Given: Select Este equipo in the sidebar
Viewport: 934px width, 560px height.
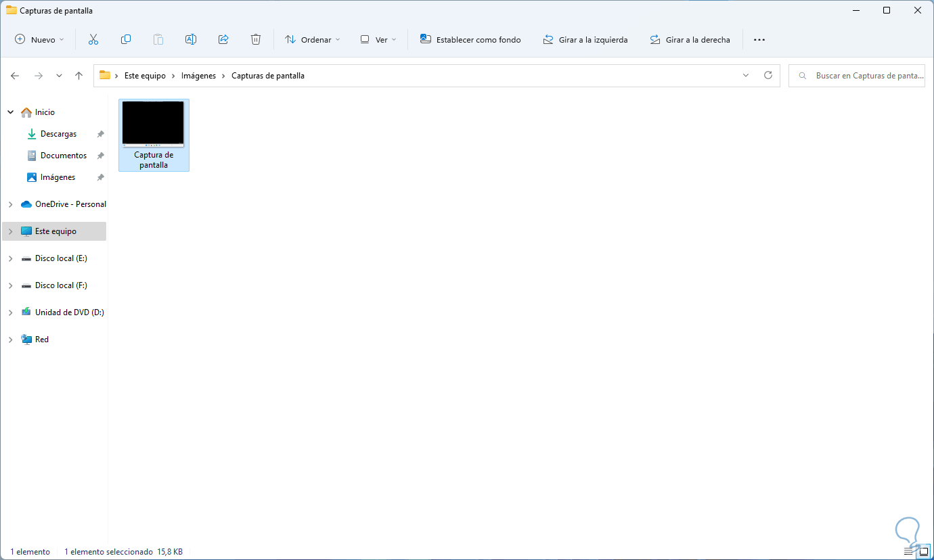Looking at the screenshot, I should coord(55,231).
